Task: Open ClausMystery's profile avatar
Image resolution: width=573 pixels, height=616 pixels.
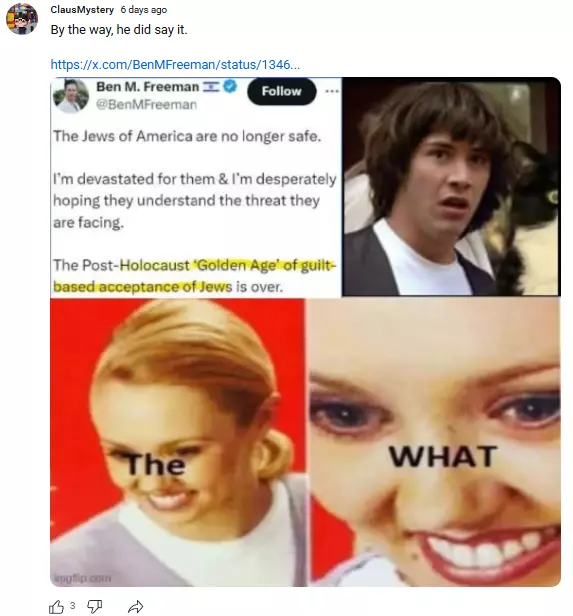Action: pos(22,18)
